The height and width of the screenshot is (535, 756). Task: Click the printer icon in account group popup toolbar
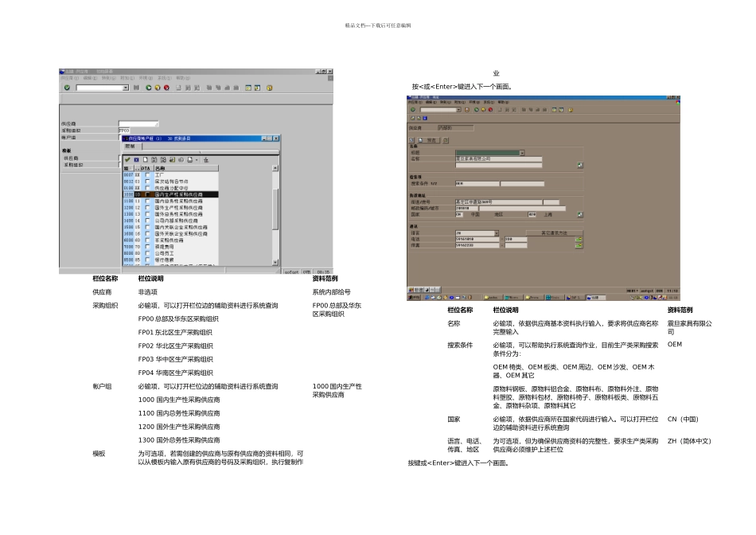(190, 160)
